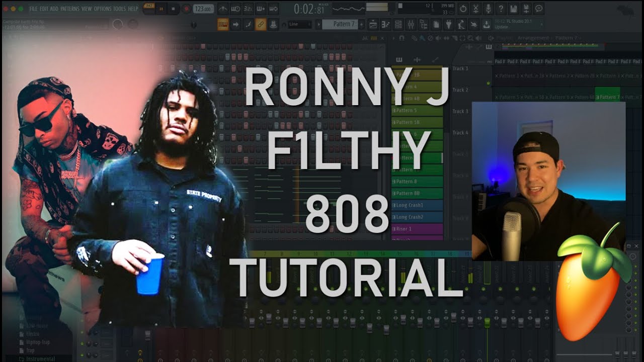Click the 123.000 tempo field

(203, 9)
